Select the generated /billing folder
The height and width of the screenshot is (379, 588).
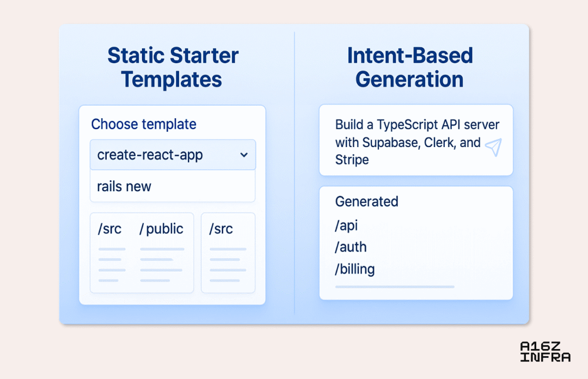pos(355,269)
